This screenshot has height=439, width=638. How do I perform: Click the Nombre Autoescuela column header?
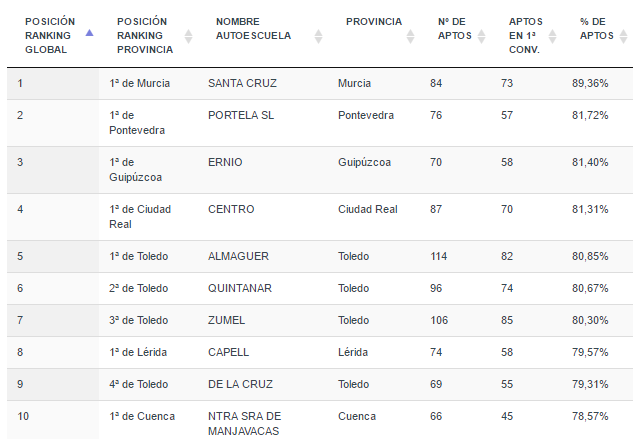[253, 28]
